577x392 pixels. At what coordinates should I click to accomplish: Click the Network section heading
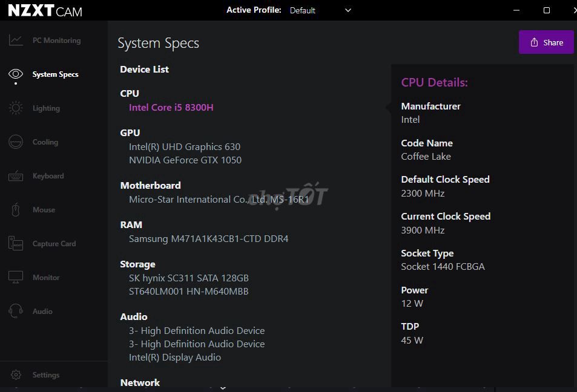point(140,382)
